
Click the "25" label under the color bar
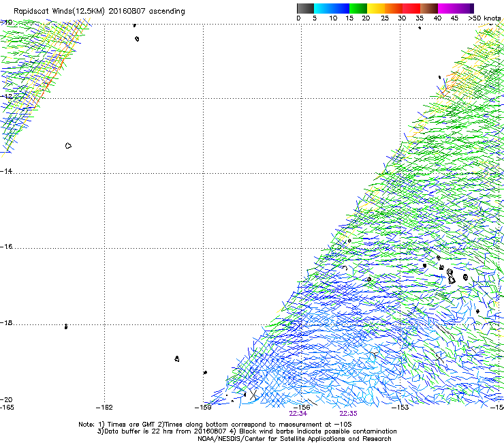pos(385,18)
